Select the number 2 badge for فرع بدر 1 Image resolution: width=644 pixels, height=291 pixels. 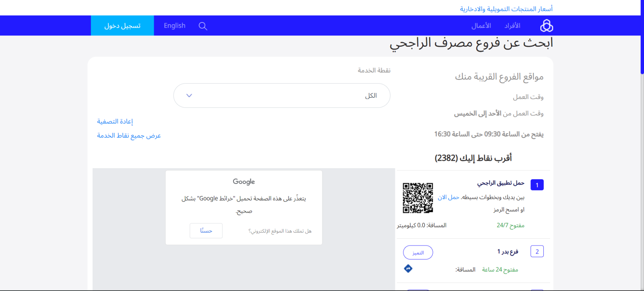coord(537,252)
